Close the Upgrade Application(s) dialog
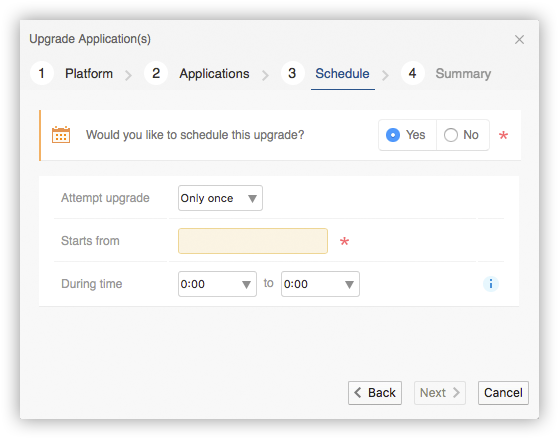 [519, 39]
